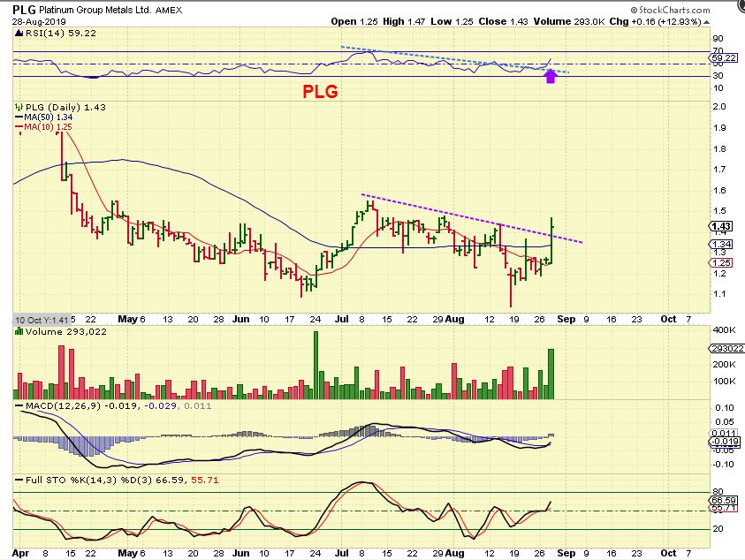This screenshot has width=745, height=560.
Task: Click the red 1.25 MA(10) tag on right axis
Action: click(722, 262)
